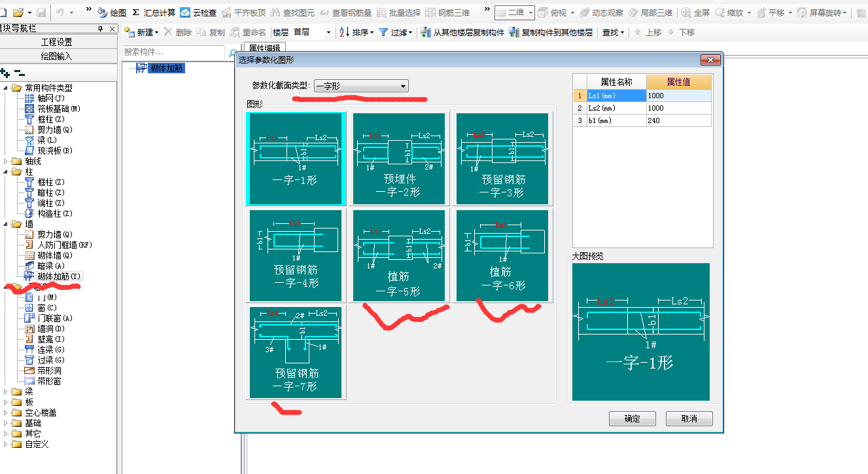Screen dimensions: 868x474
Task: Click the 搜索构件 search input field
Action: pos(175,52)
